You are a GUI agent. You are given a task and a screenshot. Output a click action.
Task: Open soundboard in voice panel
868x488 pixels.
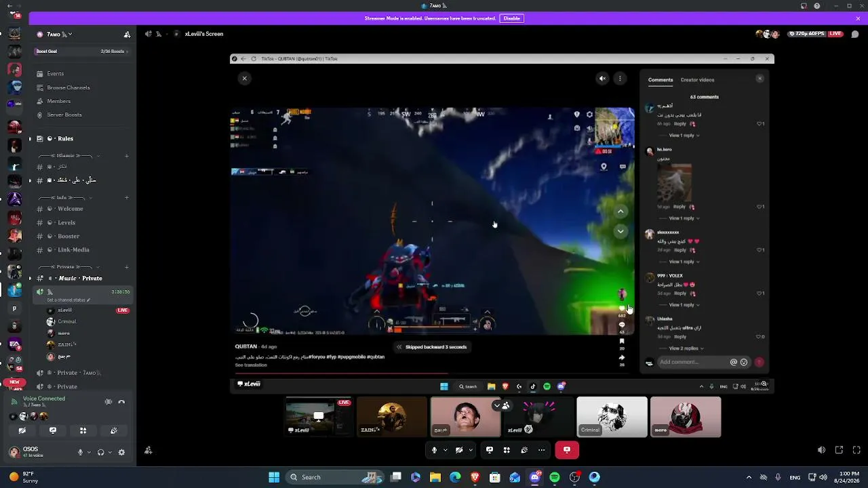point(114,430)
